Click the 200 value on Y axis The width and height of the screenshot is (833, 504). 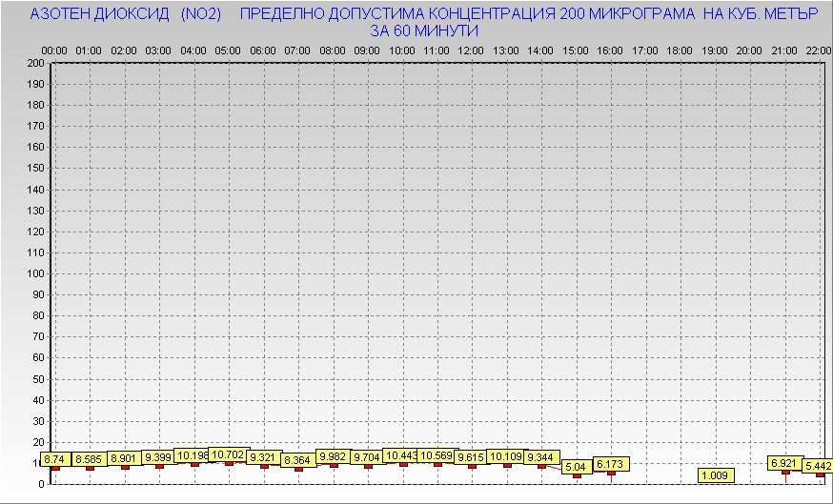point(34,63)
